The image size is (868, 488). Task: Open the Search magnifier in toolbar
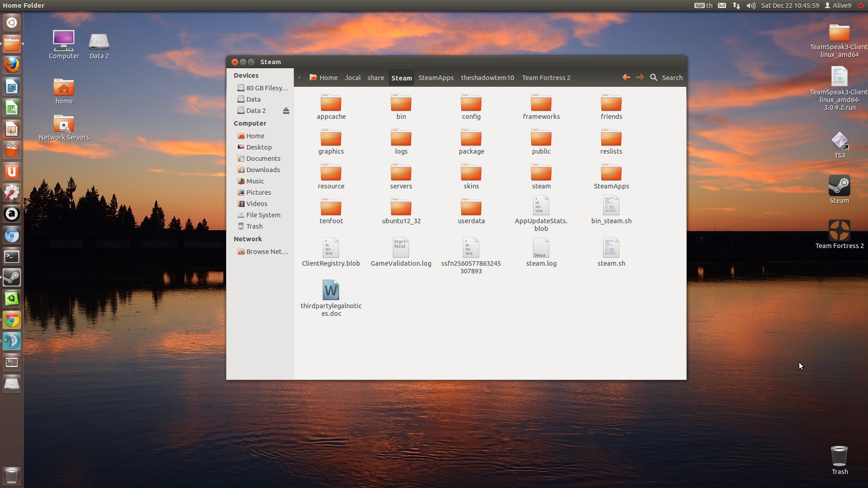(x=654, y=77)
